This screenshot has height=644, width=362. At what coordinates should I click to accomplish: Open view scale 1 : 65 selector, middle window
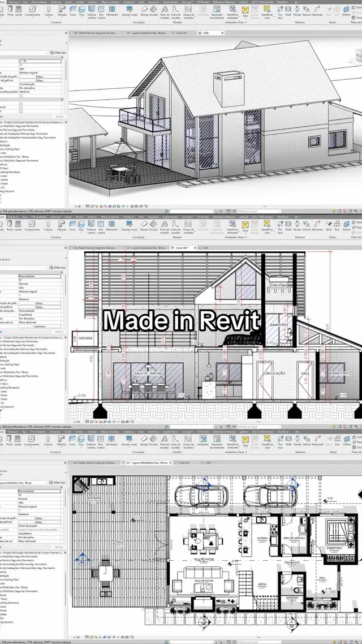pos(77,422)
